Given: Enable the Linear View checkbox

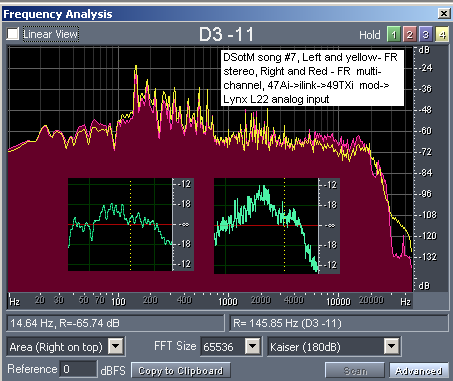Looking at the screenshot, I should (x=13, y=34).
